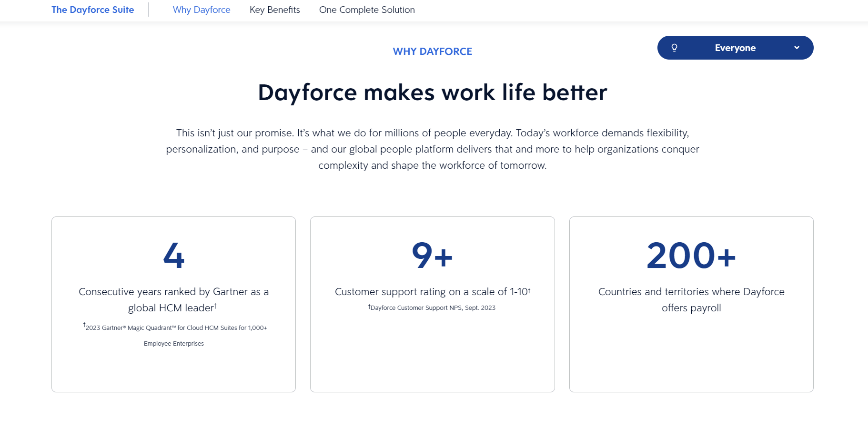
Task: Click the 9+ customer support statistic
Action: coord(432,256)
